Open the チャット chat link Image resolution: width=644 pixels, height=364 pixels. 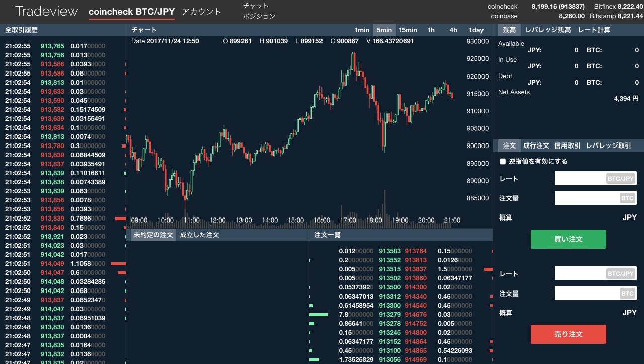(x=256, y=6)
